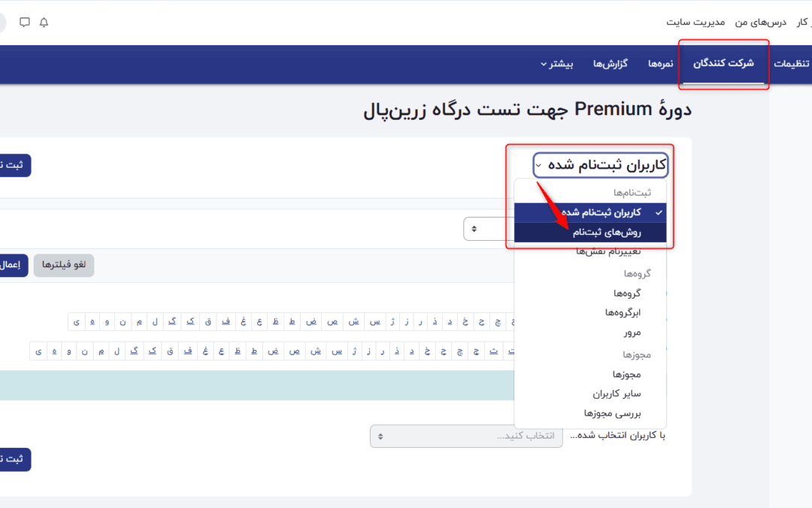The height and width of the screenshot is (508, 812).
Task: Choose بررسی مجوزها in the dropdown
Action: click(612, 412)
